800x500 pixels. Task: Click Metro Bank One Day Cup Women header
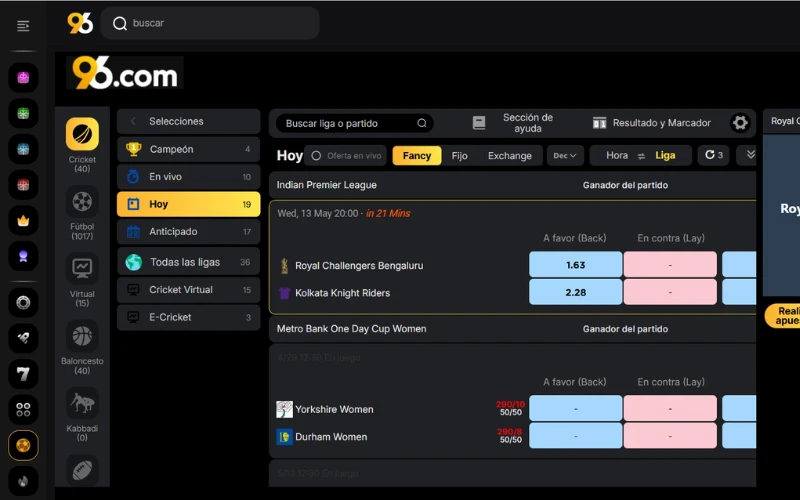tap(351, 329)
